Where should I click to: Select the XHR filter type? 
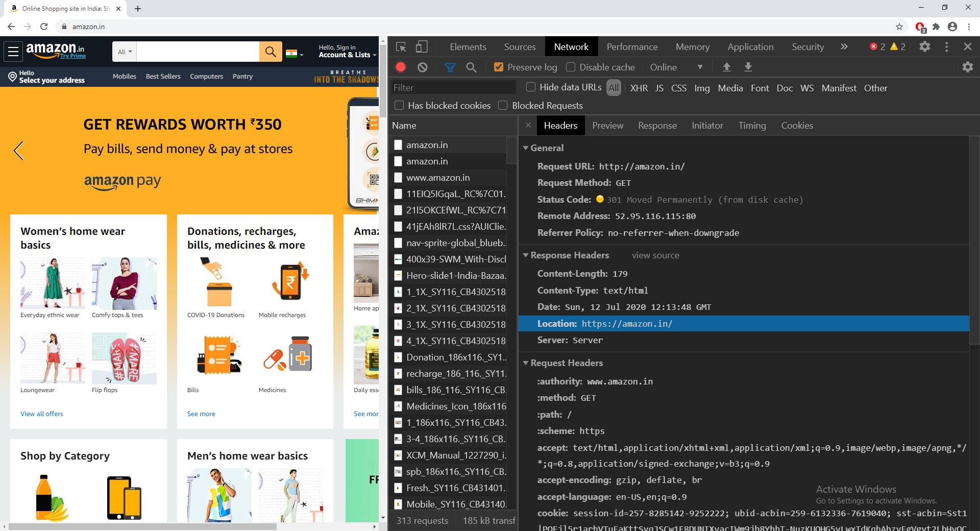click(639, 88)
